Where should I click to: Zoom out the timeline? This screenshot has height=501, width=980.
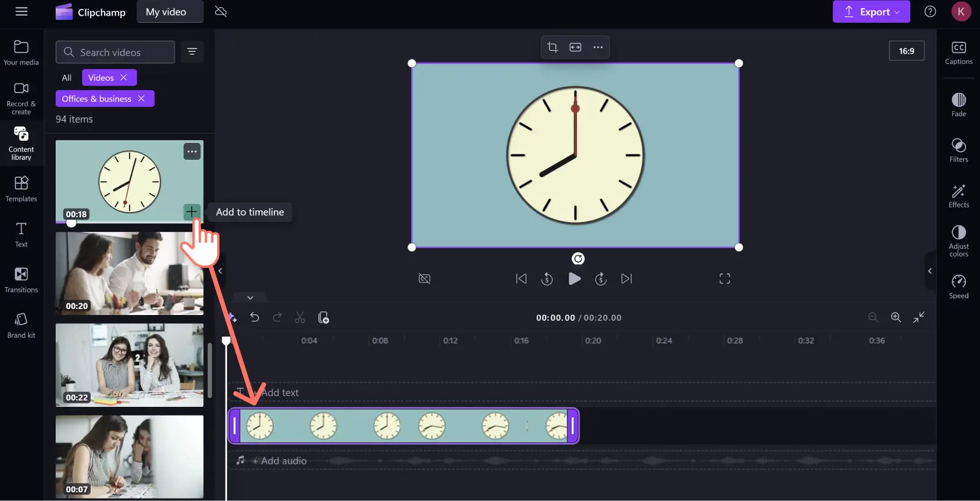click(873, 317)
